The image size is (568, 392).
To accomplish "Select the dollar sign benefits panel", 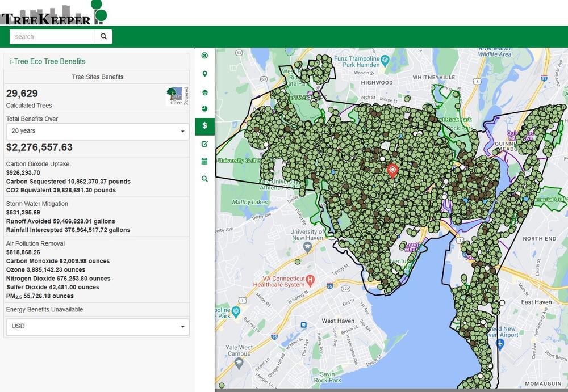I will pos(204,127).
